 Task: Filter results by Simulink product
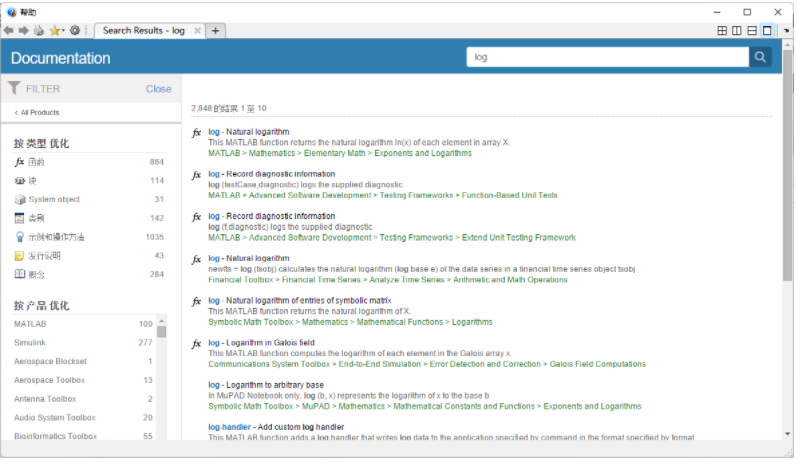30,343
